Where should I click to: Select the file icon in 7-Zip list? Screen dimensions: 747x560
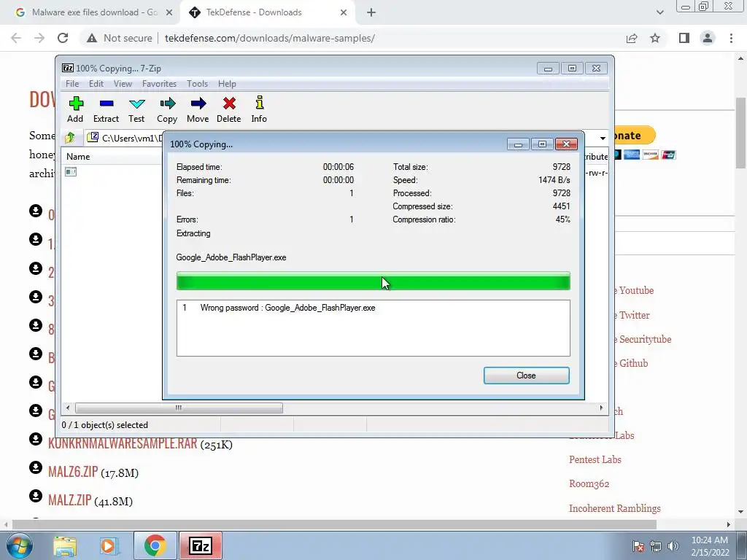(71, 172)
